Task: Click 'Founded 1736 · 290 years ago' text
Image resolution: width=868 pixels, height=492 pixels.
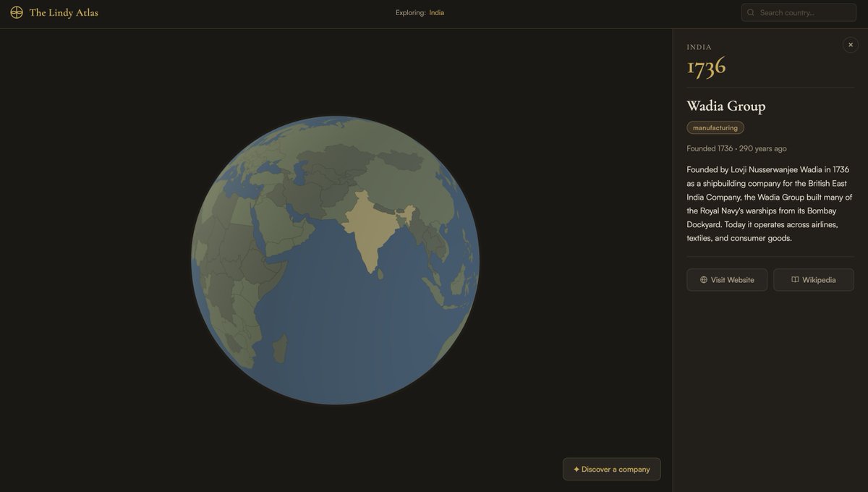Action: tap(737, 148)
